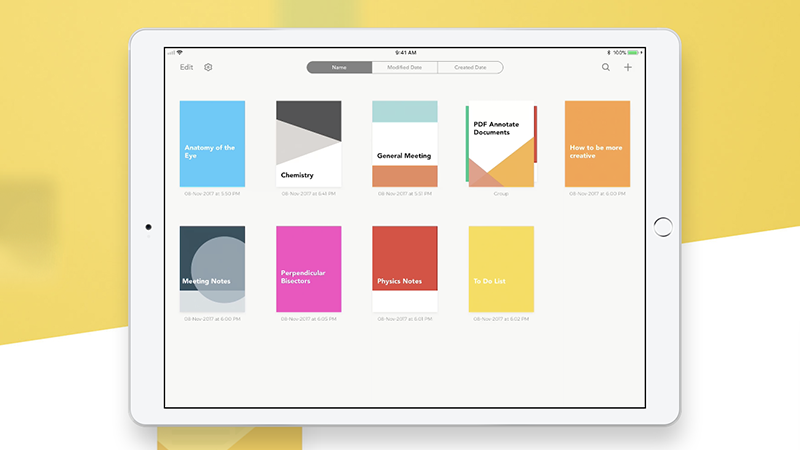Viewport: 800px width, 450px height.
Task: Tap the battery indicator icon
Action: (x=634, y=53)
